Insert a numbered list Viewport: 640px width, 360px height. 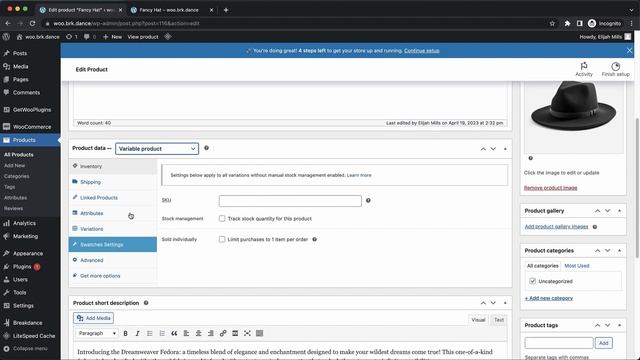point(162,333)
